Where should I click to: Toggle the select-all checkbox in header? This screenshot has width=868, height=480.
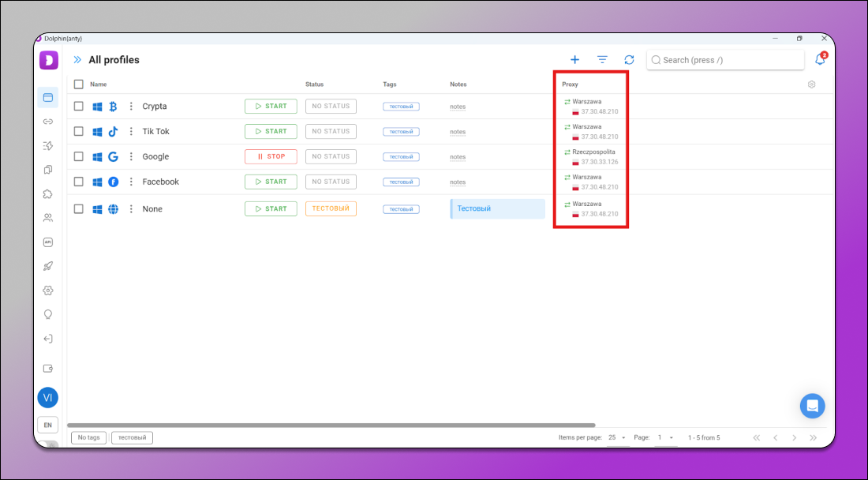78,84
